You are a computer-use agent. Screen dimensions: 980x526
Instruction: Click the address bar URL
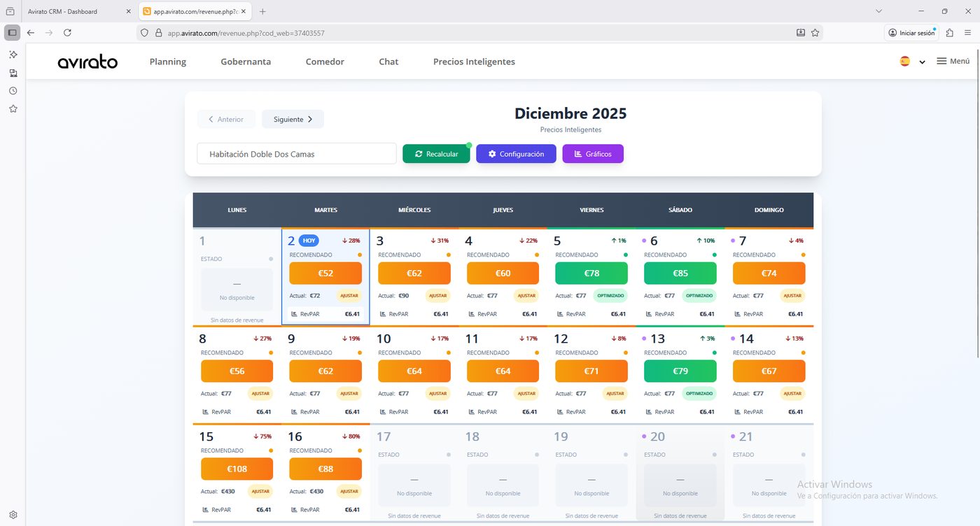[246, 33]
